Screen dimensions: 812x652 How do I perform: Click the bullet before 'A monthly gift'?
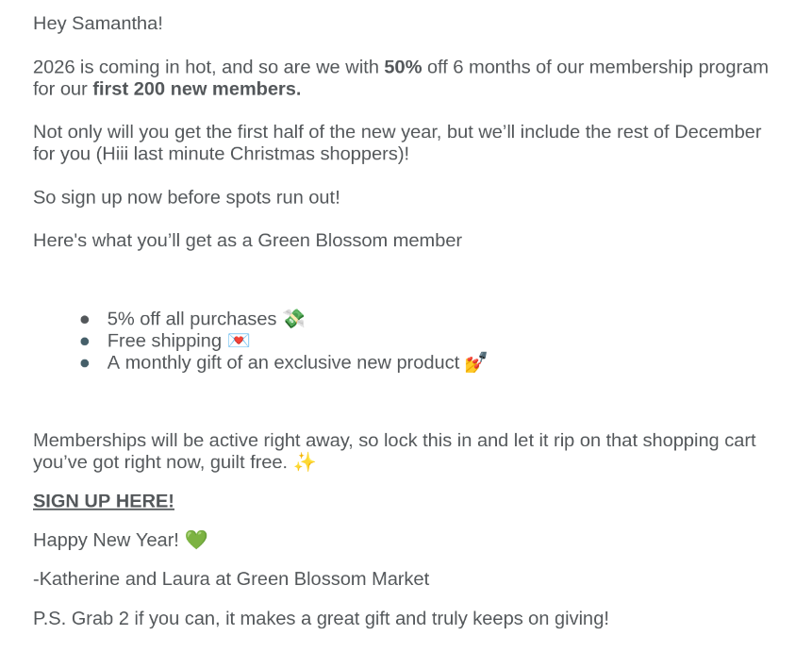[85, 363]
